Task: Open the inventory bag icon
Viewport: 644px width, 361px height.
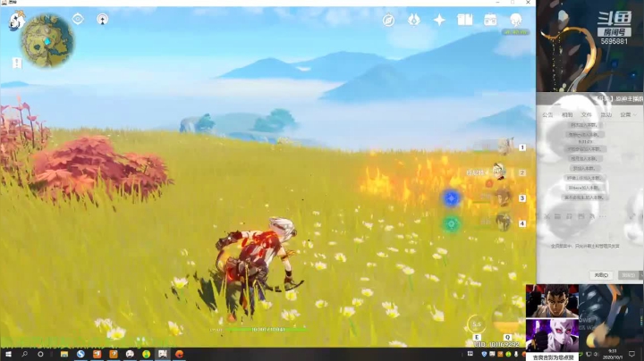Action: click(490, 20)
